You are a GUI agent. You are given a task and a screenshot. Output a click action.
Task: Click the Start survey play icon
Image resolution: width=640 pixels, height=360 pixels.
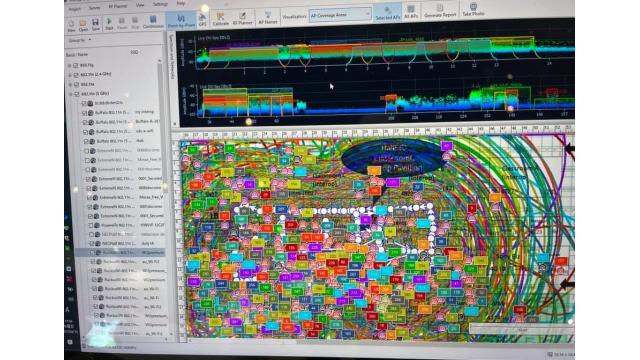point(109,24)
